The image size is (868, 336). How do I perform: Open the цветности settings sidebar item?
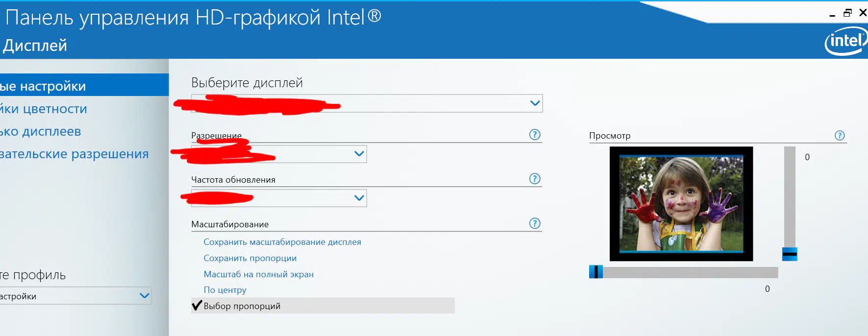click(x=44, y=109)
